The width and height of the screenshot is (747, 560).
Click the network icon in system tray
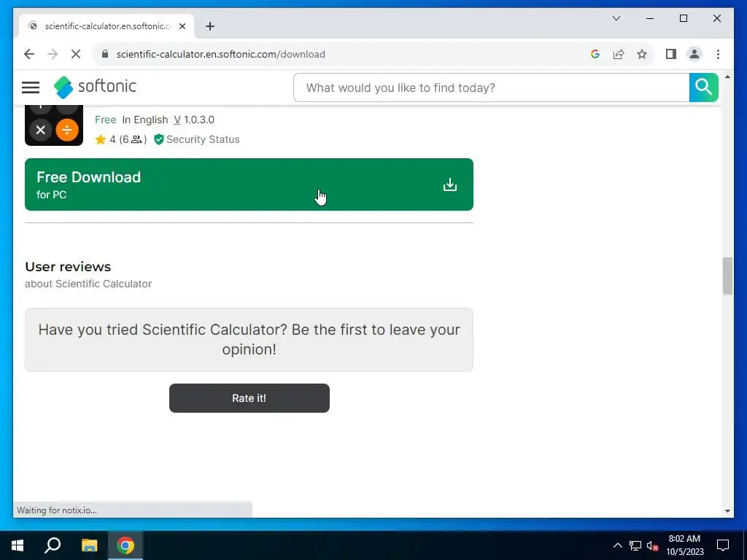(x=635, y=545)
